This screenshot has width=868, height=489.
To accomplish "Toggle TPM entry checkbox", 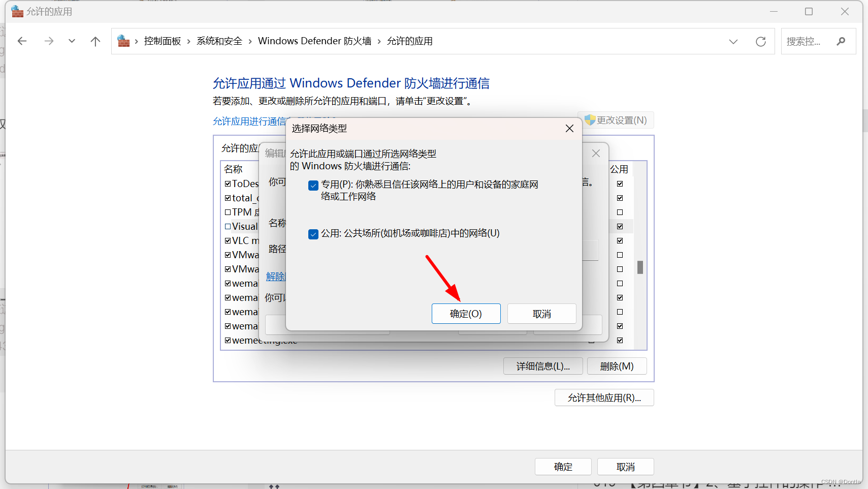I will 228,212.
